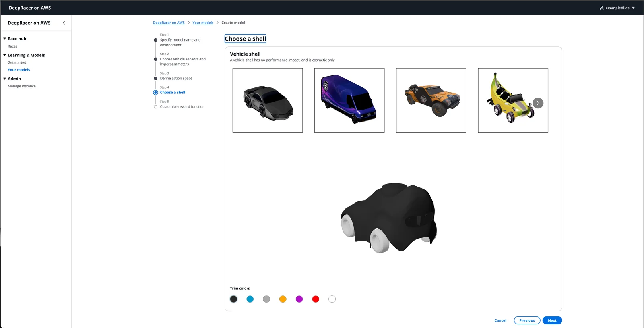644x328 pixels.
Task: Pick the white trim color
Action: (x=332, y=299)
